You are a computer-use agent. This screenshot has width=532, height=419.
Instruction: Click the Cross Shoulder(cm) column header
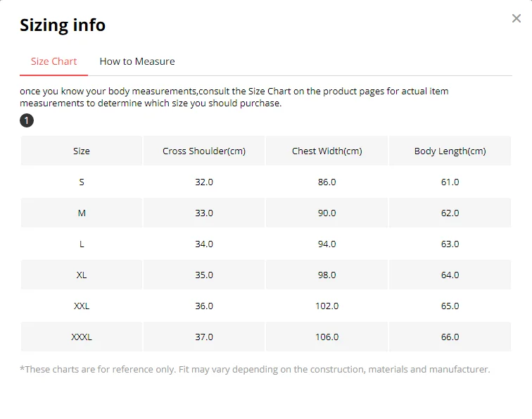coord(204,151)
